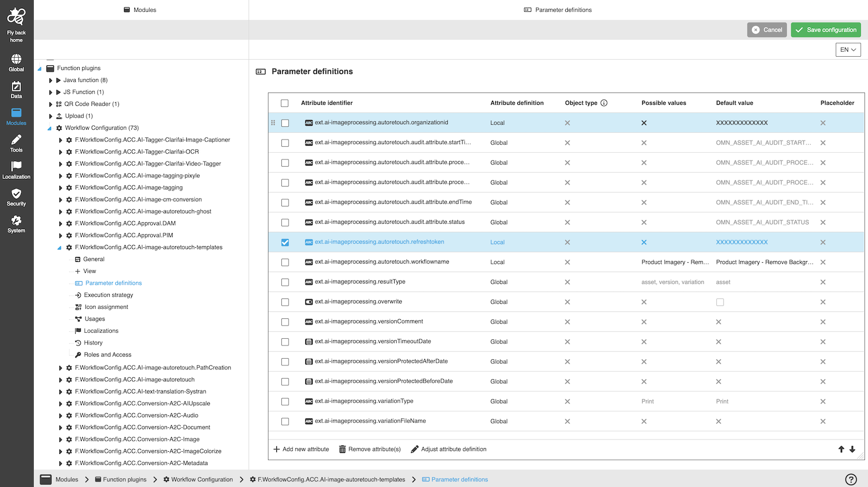Click Function plugins in the breadcrumb
Screen dimensions: 868x487
pyautogui.click(x=124, y=479)
